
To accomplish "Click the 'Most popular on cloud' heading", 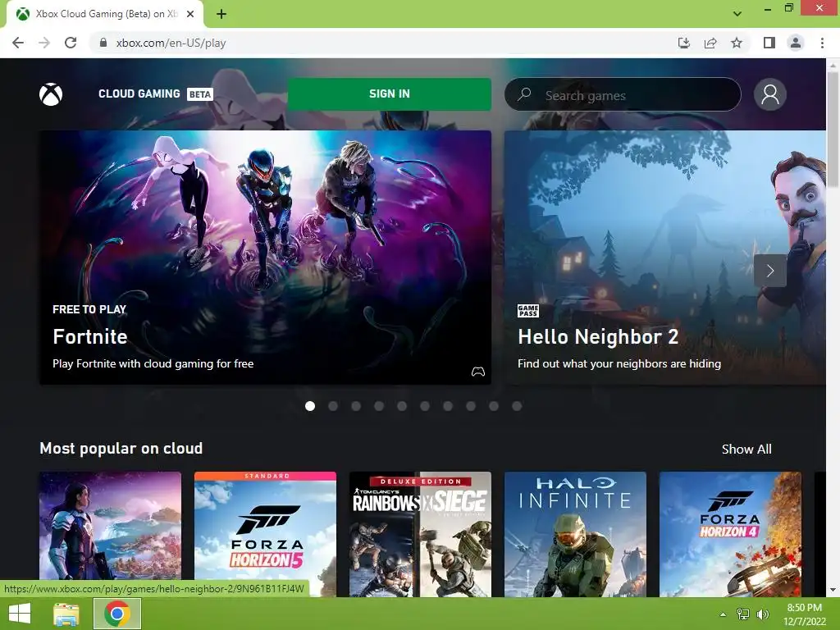I will tap(121, 448).
